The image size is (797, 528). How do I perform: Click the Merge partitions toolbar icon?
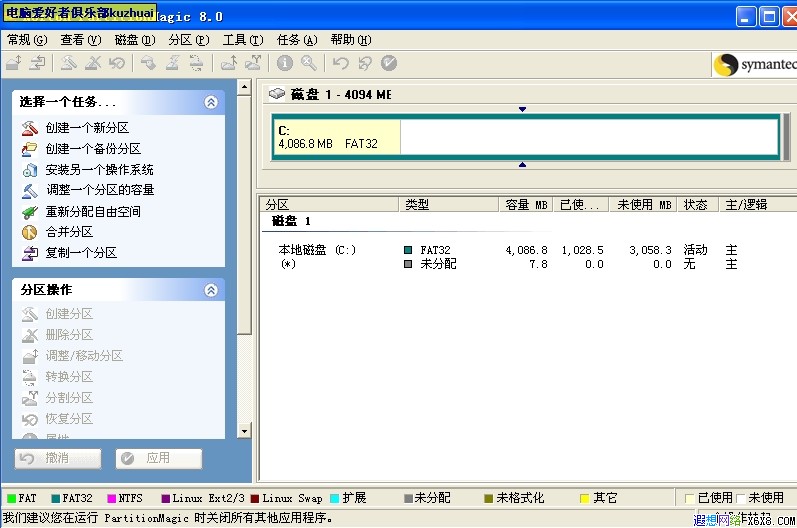coord(229,63)
